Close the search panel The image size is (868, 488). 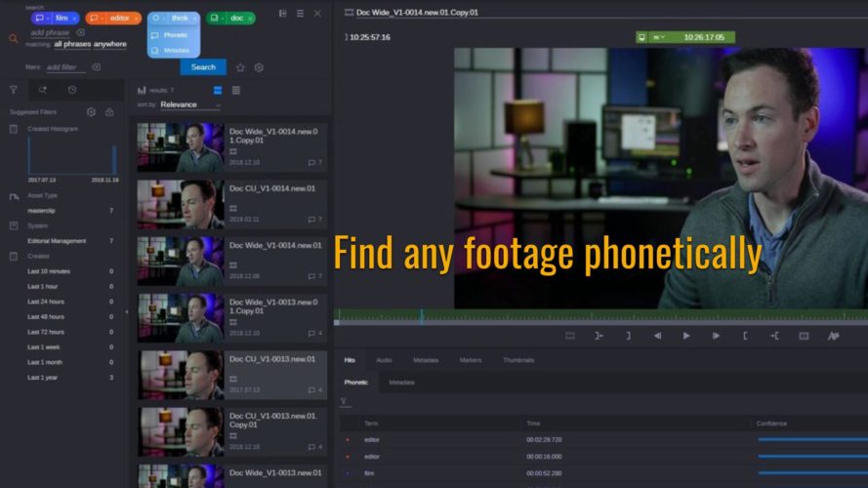(317, 14)
